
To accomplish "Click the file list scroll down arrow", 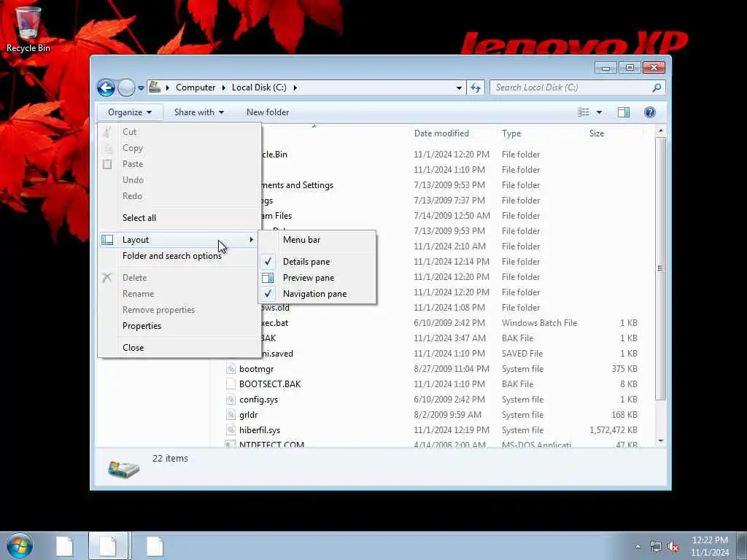I will (660, 441).
